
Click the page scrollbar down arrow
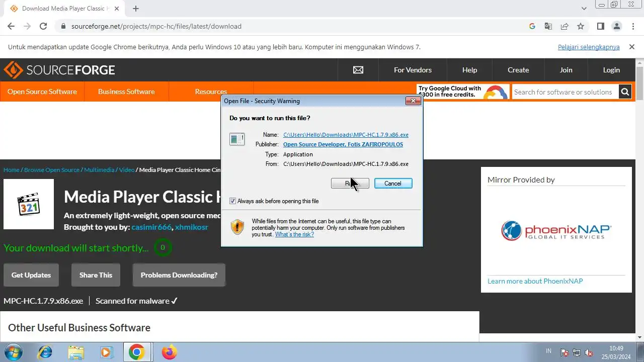pos(640,337)
